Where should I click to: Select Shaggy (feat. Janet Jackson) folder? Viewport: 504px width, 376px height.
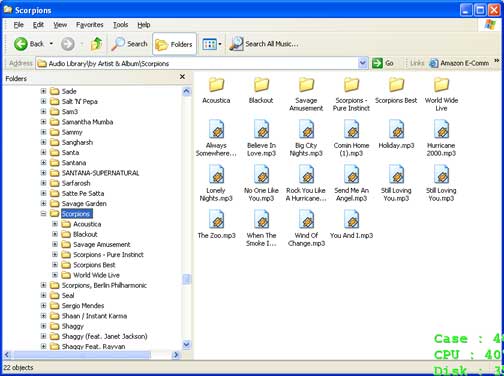99,336
